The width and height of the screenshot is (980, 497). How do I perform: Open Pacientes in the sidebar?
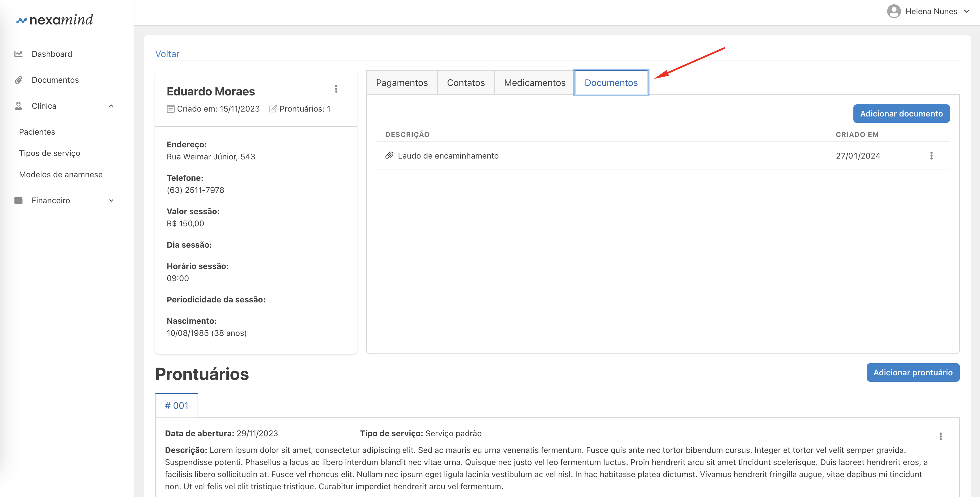pos(37,132)
